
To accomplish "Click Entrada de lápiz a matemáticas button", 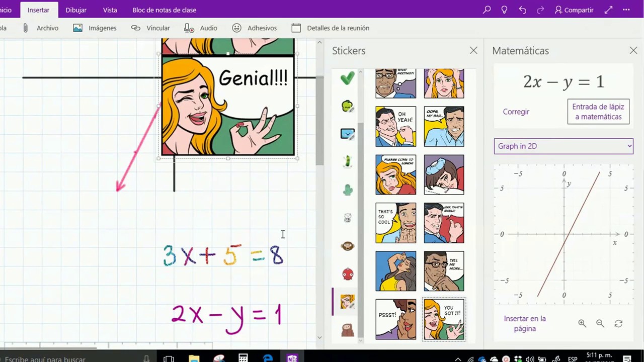I will (598, 112).
